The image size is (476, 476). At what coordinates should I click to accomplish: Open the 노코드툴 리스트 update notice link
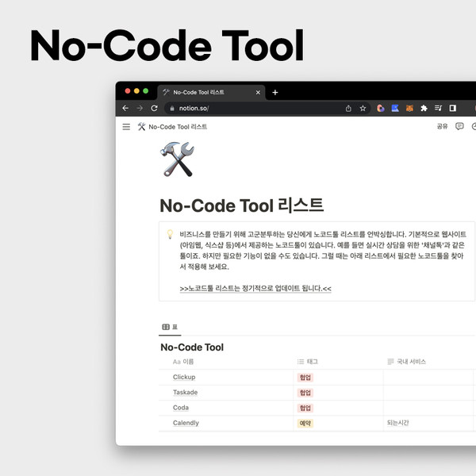tap(255, 289)
